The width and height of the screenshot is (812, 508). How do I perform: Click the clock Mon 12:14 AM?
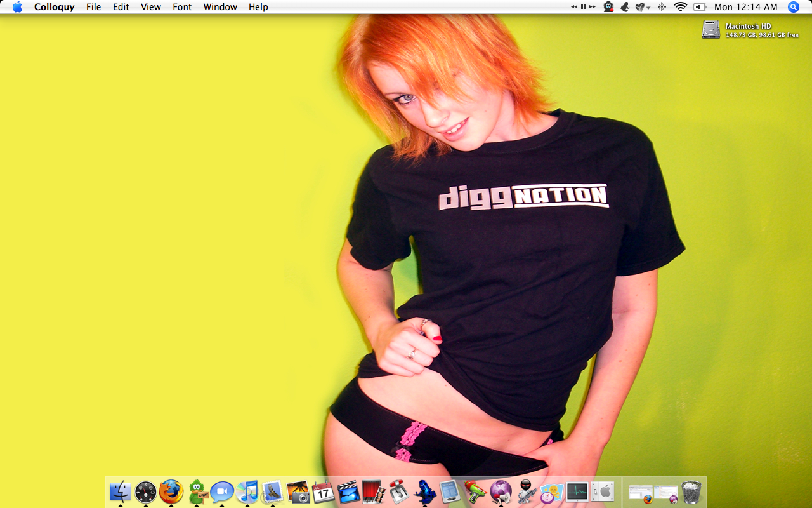pyautogui.click(x=745, y=7)
